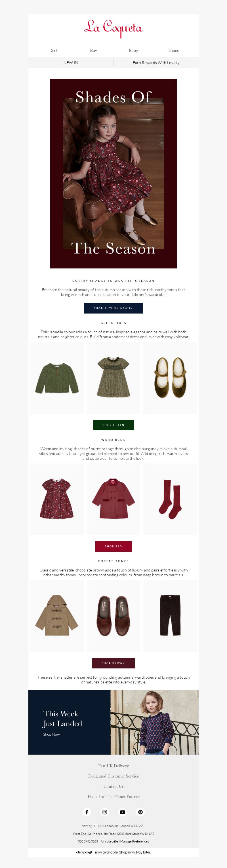Click the Shop Green button

click(113, 425)
